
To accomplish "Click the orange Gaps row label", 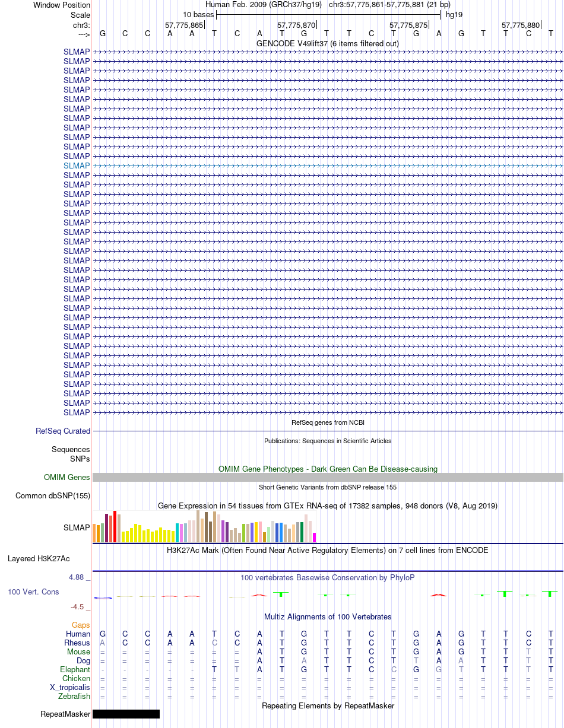I will click(81, 625).
